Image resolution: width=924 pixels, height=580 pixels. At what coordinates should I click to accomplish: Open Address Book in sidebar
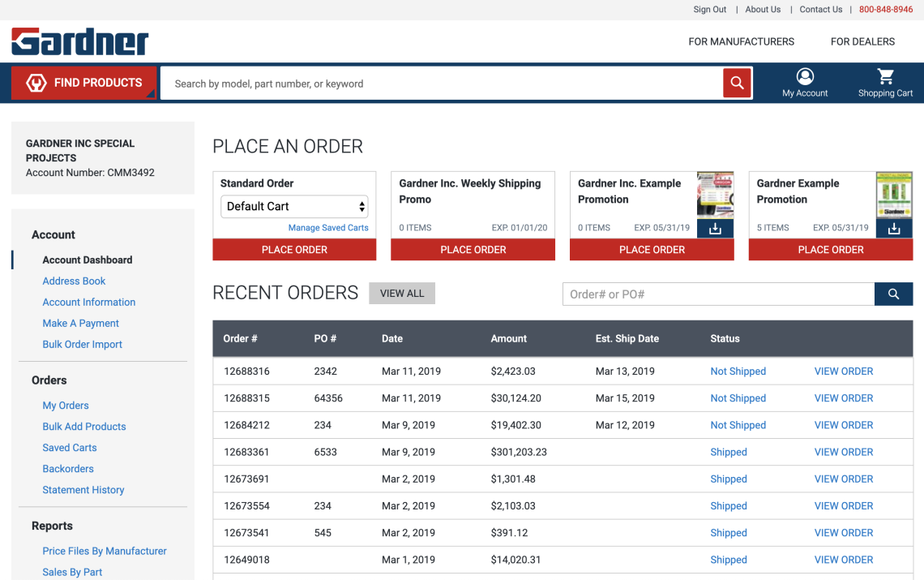(x=74, y=281)
